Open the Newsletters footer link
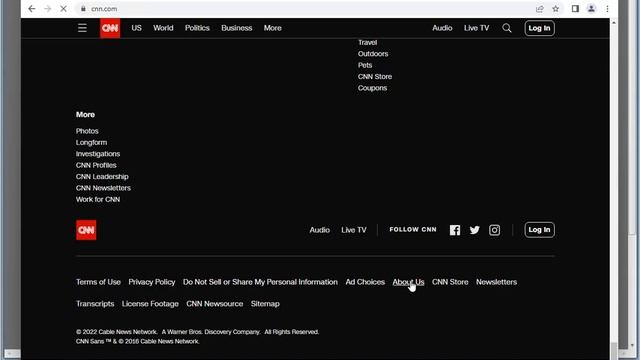 [496, 282]
